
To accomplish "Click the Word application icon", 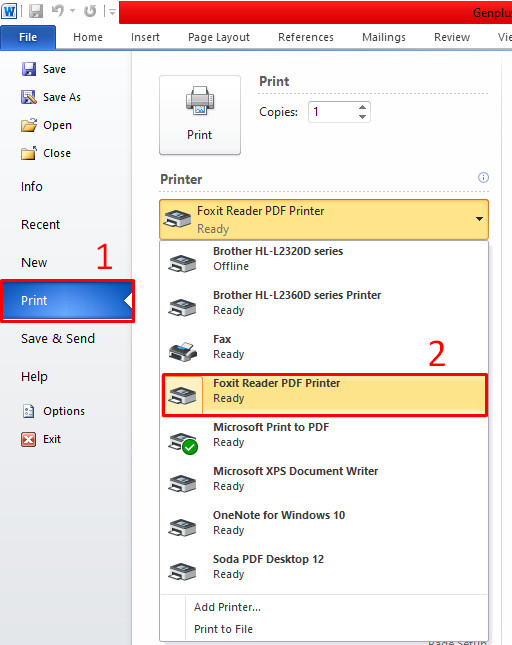I will 9,11.
